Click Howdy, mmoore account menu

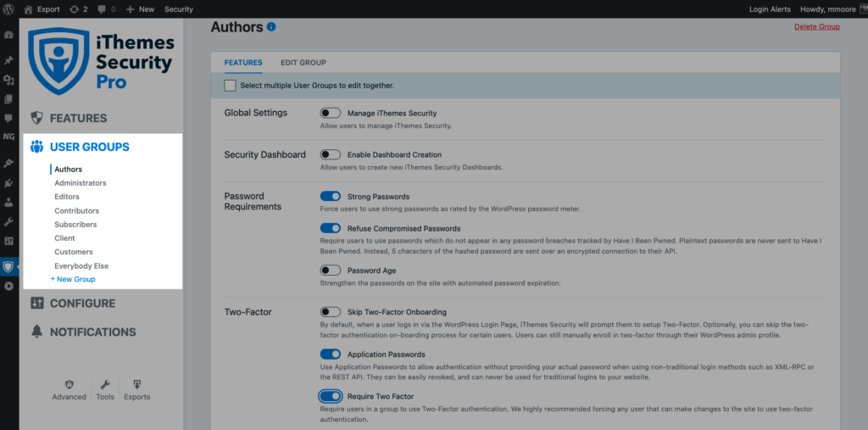pos(828,9)
